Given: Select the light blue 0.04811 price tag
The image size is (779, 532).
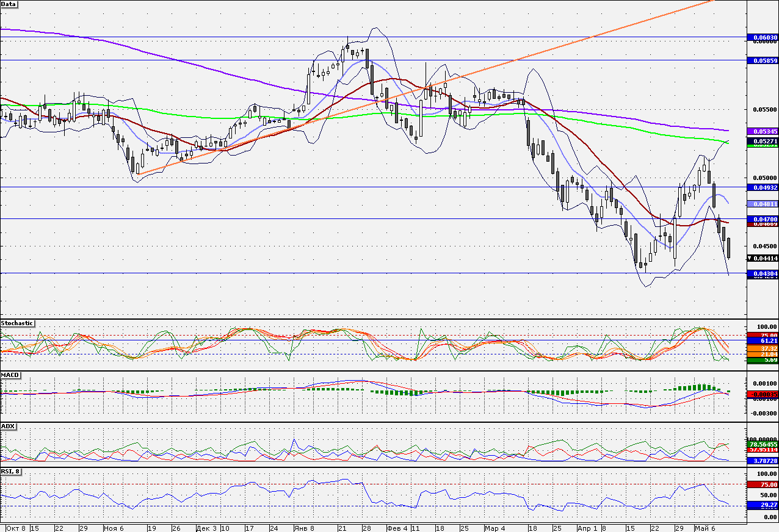Looking at the screenshot, I should click(x=761, y=204).
